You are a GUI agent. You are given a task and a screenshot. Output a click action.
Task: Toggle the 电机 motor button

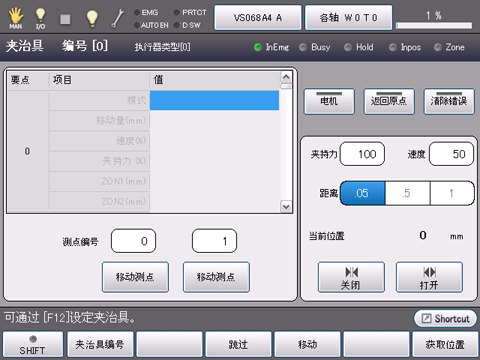point(329,101)
